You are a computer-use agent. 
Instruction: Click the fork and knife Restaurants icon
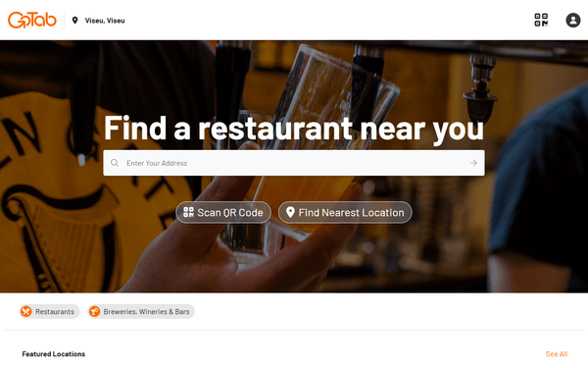pos(25,311)
